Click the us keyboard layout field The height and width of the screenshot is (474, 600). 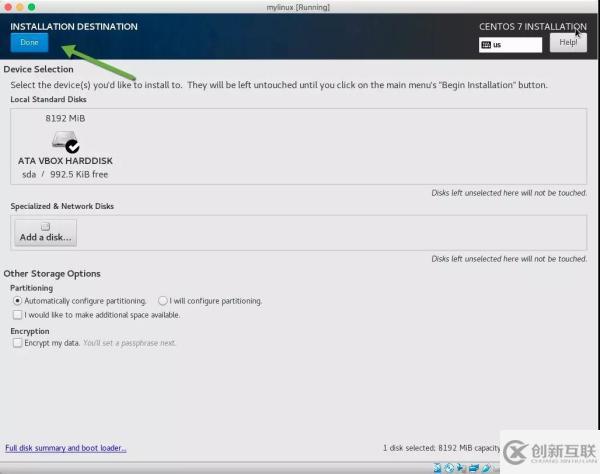pos(510,45)
